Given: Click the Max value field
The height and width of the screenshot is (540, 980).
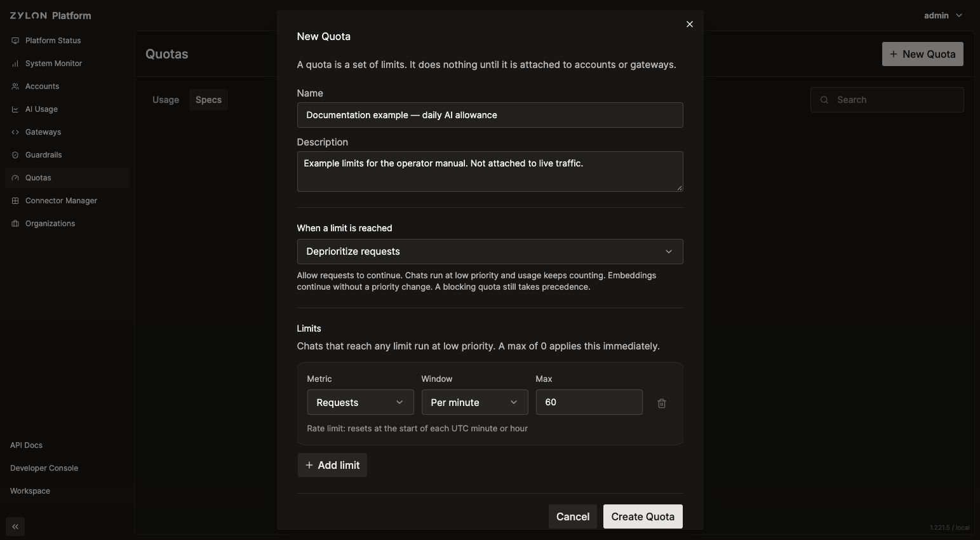Looking at the screenshot, I should pyautogui.click(x=589, y=403).
